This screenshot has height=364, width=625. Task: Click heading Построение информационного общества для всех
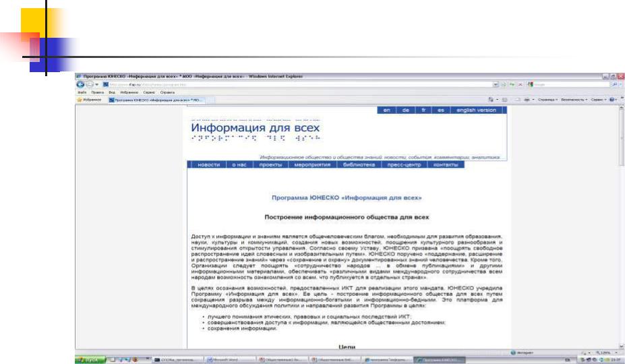point(347,217)
